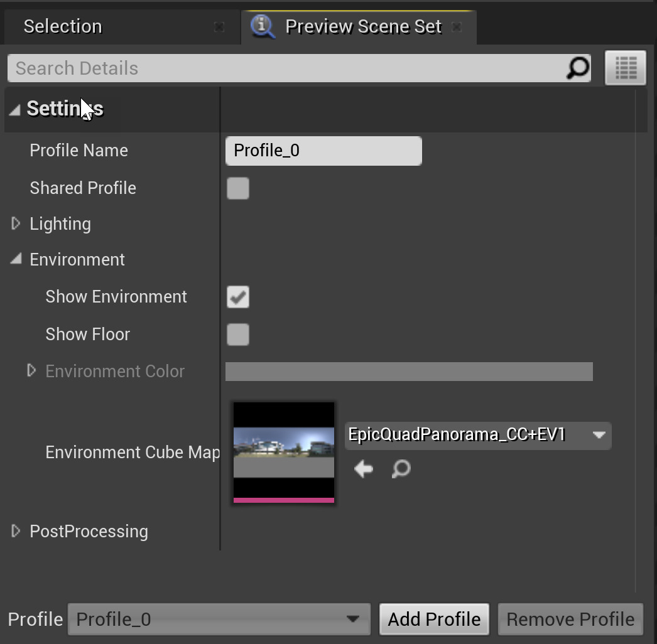Uncheck the Show Environment checkbox

pyautogui.click(x=238, y=297)
